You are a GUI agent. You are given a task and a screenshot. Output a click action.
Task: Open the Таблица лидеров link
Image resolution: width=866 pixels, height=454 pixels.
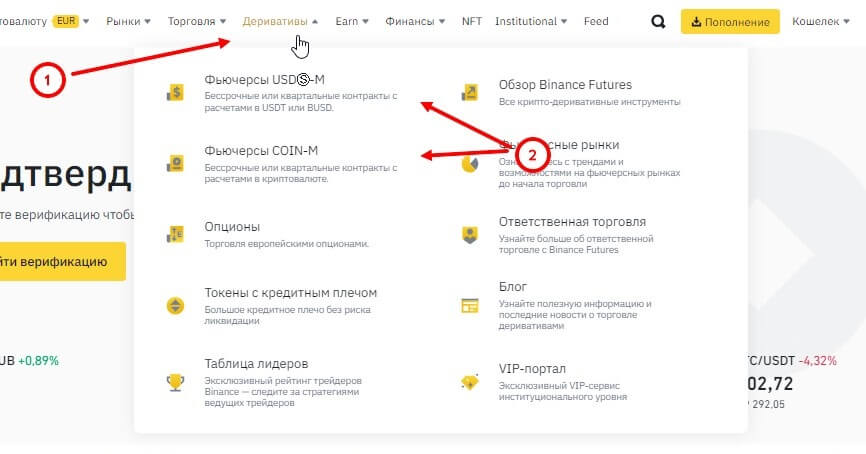pos(256,364)
